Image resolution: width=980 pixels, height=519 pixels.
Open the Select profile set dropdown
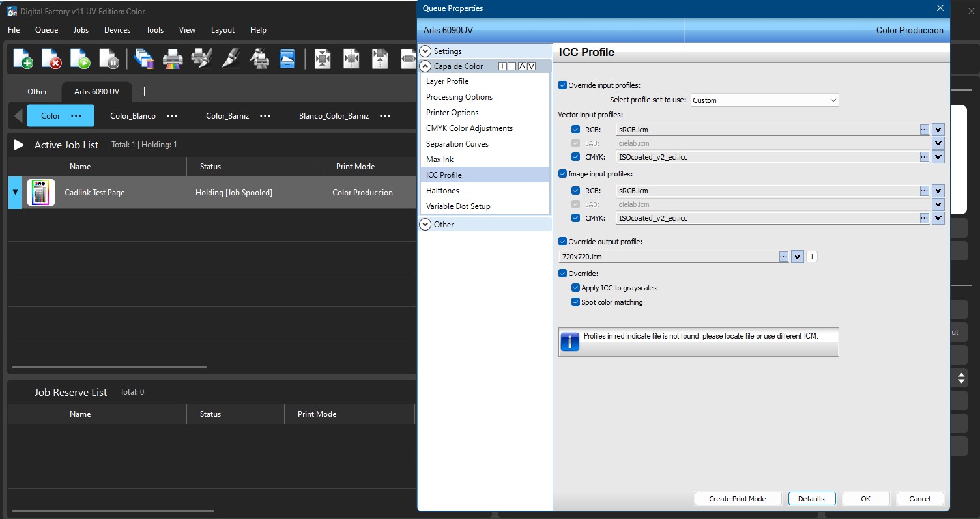pyautogui.click(x=764, y=100)
